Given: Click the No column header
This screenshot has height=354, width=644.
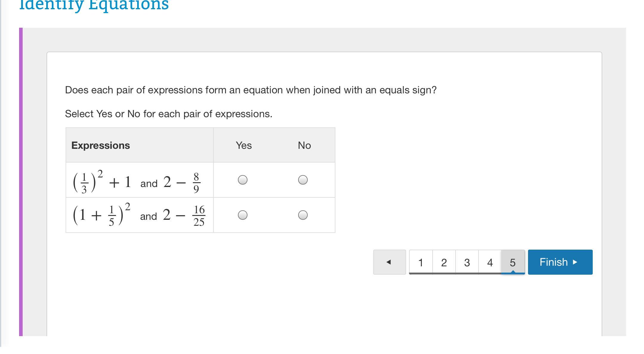Looking at the screenshot, I should click(304, 145).
